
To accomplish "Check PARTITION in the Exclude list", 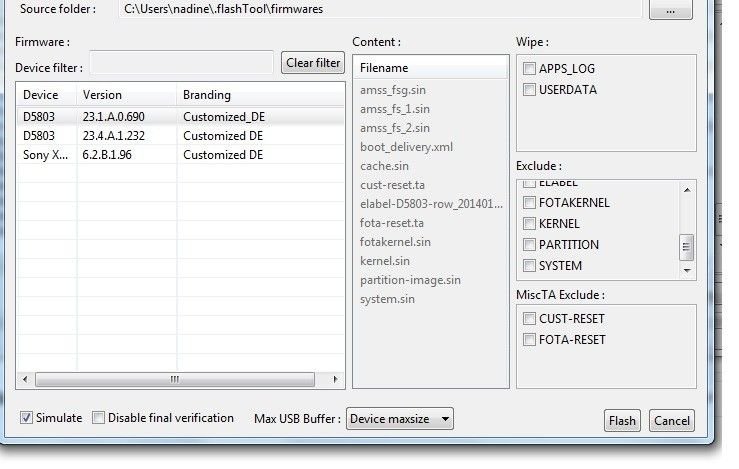I will click(529, 245).
